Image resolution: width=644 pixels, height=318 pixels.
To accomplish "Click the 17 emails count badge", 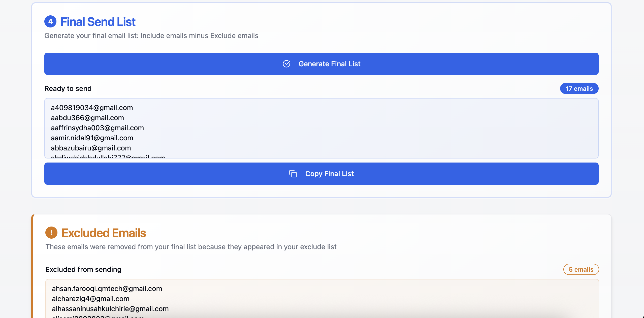I will coord(579,88).
